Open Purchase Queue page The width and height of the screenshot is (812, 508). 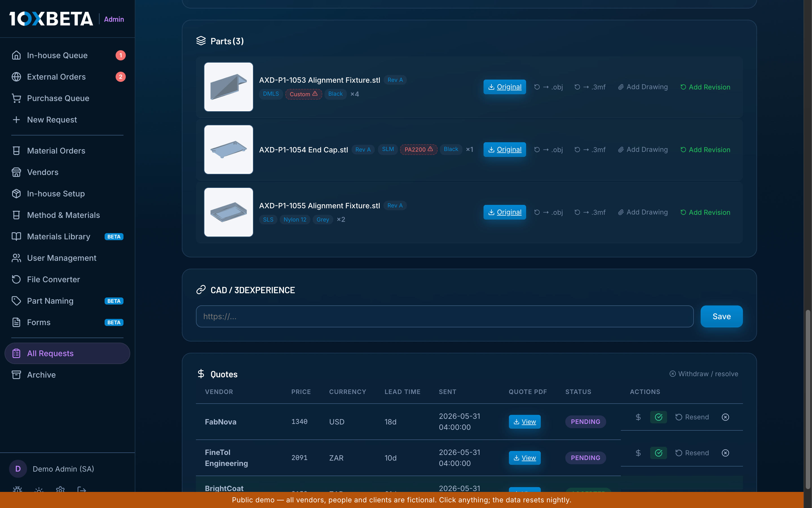[x=67, y=98]
